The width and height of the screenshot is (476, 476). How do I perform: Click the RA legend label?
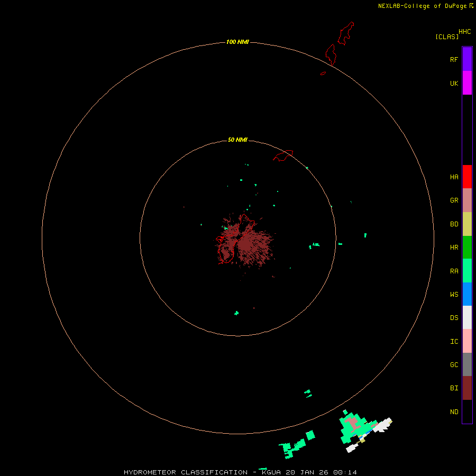(x=454, y=271)
